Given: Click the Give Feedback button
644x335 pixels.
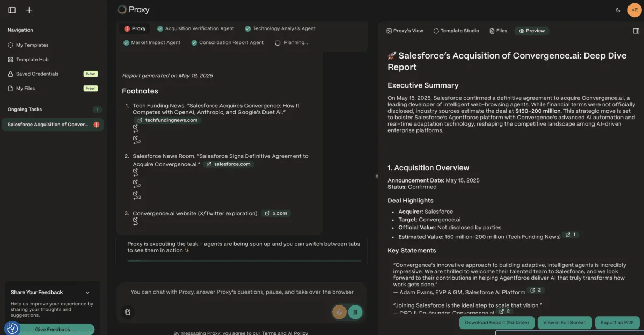Looking at the screenshot, I should (53, 329).
